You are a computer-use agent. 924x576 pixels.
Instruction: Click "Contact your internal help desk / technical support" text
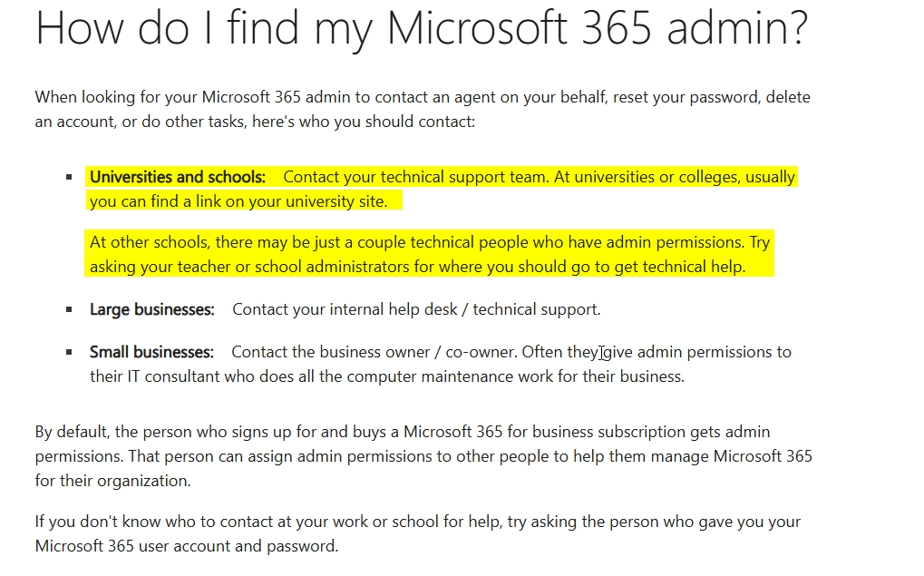coord(416,309)
